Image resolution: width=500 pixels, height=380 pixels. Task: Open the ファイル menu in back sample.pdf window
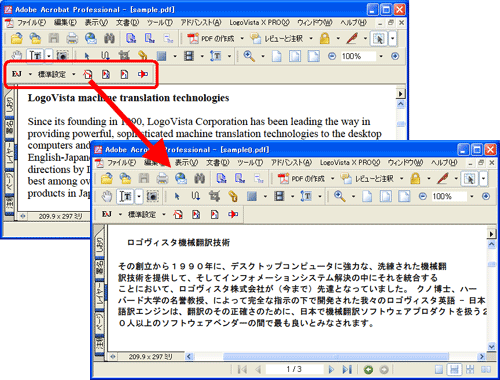pos(31,23)
